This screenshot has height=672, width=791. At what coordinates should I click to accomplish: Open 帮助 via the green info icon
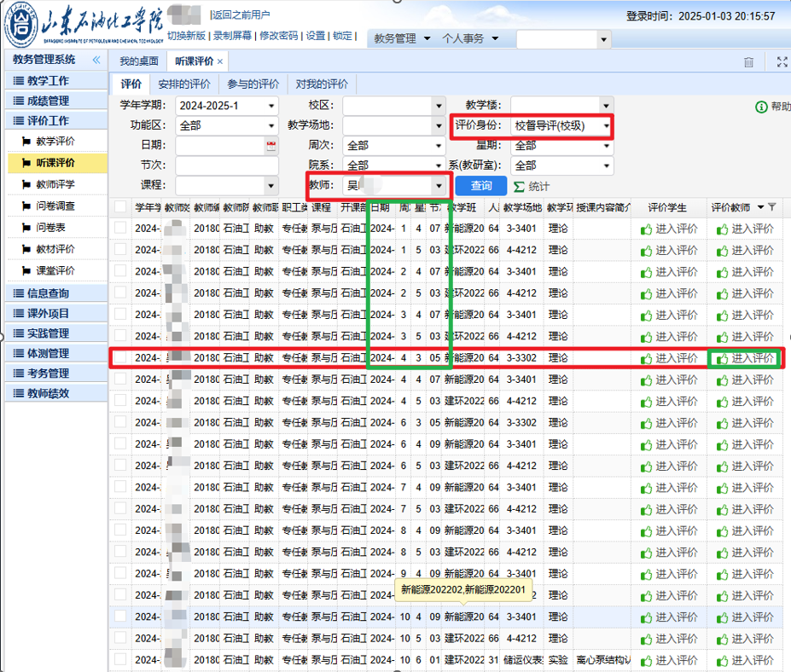coord(761,107)
